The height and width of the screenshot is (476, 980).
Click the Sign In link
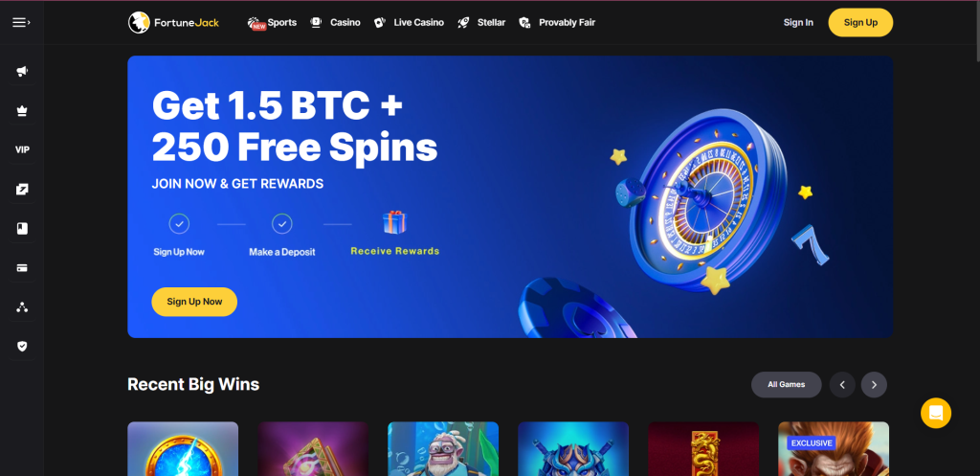pyautogui.click(x=798, y=23)
